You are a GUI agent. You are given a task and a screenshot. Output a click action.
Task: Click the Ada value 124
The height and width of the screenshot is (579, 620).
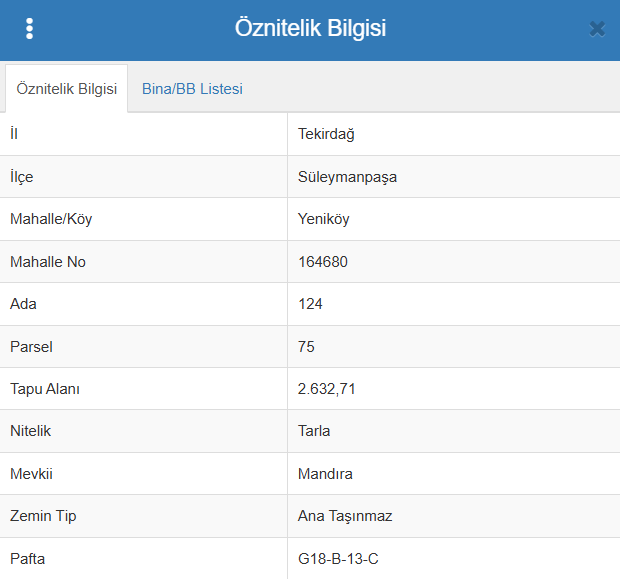(x=310, y=304)
